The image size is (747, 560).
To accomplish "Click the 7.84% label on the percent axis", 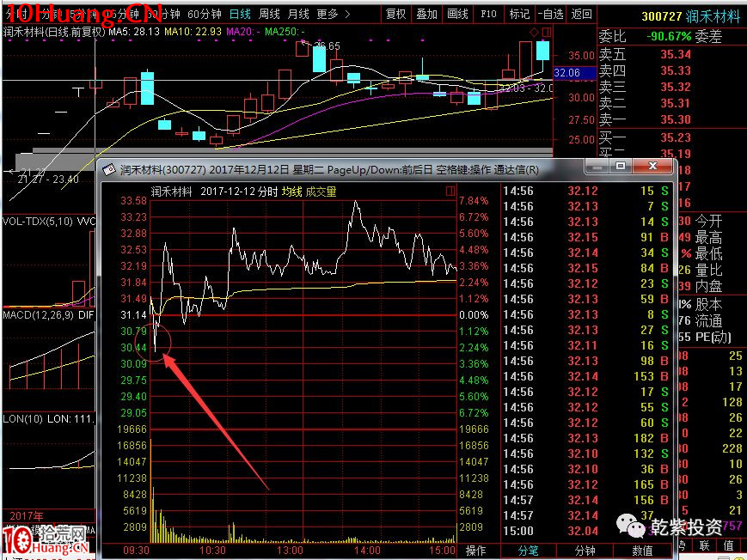I will 474,201.
